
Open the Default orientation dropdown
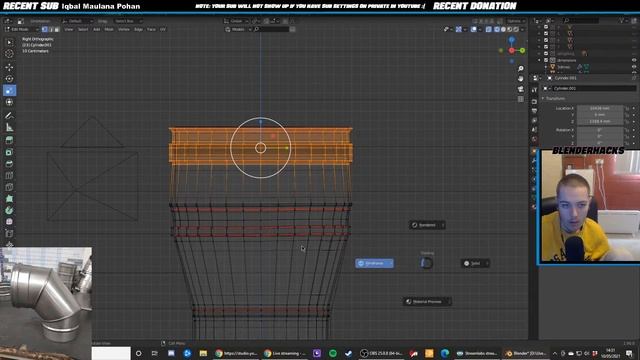coord(77,21)
